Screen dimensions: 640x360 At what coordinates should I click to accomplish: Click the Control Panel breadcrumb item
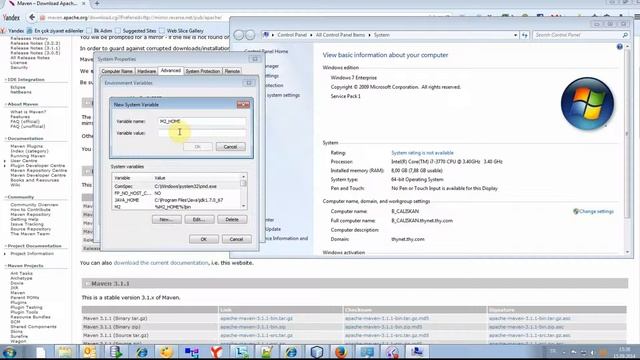[292, 35]
